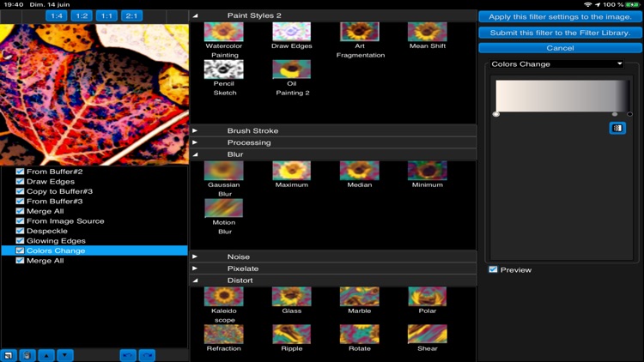Expand the Brush Stroke section
The height and width of the screenshot is (362, 644).
(x=196, y=130)
